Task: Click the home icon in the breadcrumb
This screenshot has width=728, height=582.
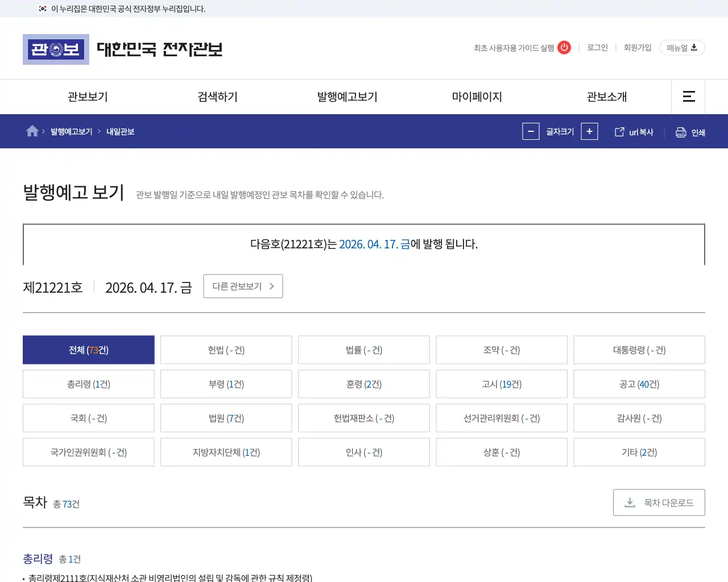Action: [32, 131]
